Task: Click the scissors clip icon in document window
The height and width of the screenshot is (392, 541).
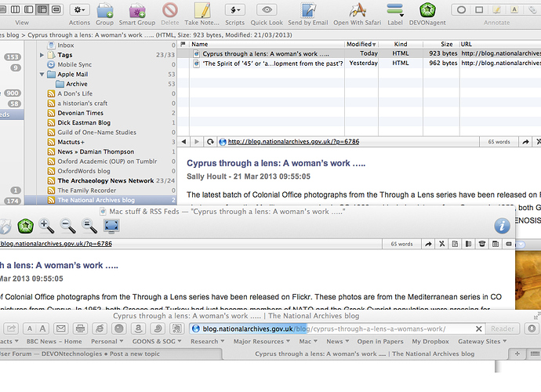Action: pos(441,244)
